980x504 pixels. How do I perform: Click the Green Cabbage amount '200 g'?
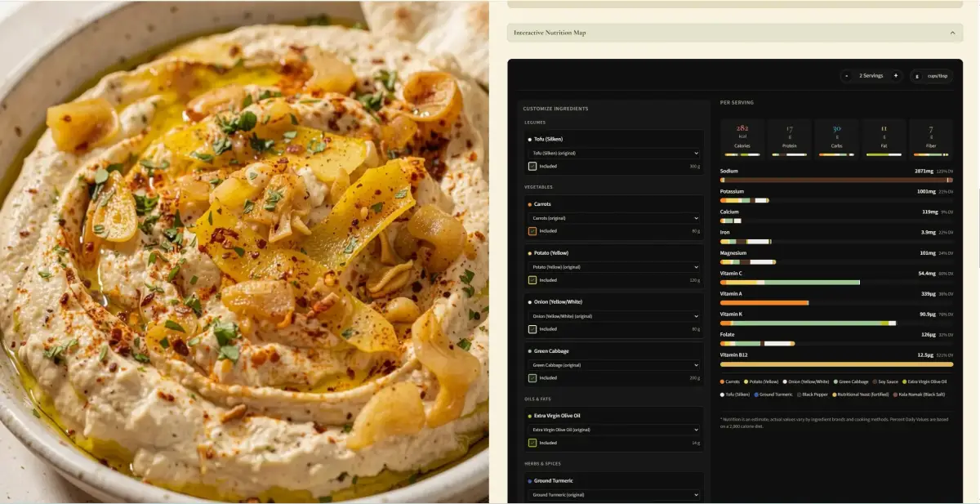tap(695, 378)
